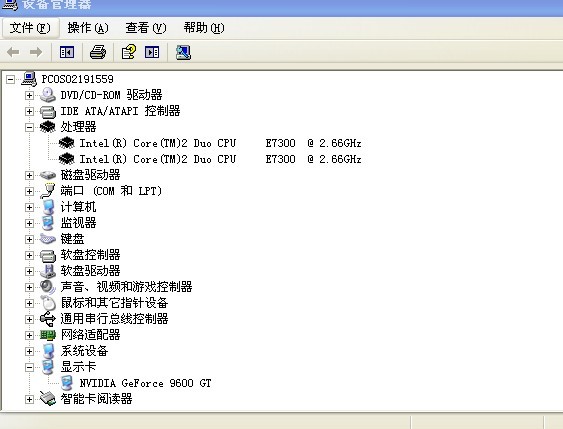Click the 磁盘驱动器 disk icon
Image resolution: width=563 pixels, height=429 pixels.
[48, 175]
